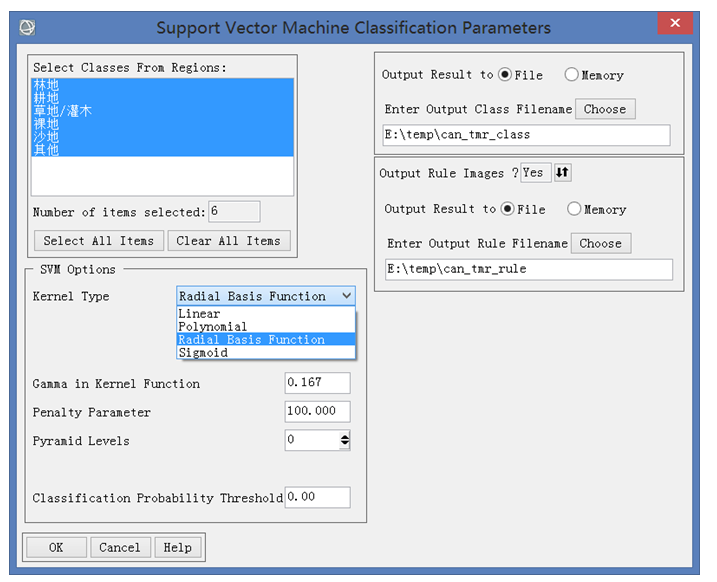This screenshot has width=717, height=582.
Task: Click Select All Items button
Action: tap(99, 240)
